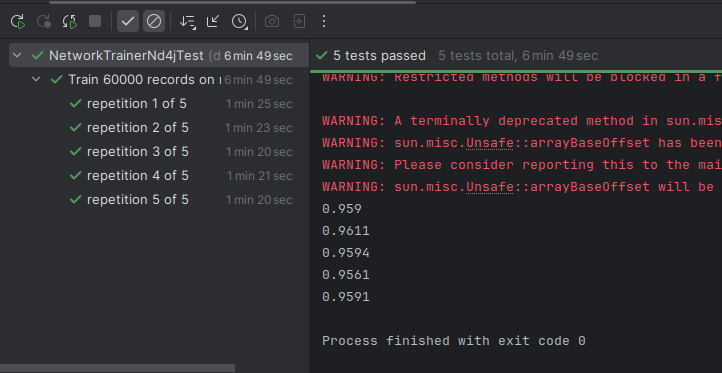Click the Import Tests icon
Viewport: 722px width, 373px height.
point(298,21)
